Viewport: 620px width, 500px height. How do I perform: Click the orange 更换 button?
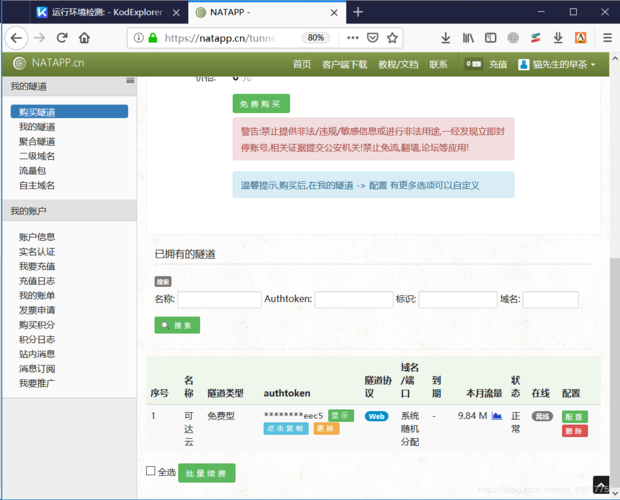pos(326,428)
